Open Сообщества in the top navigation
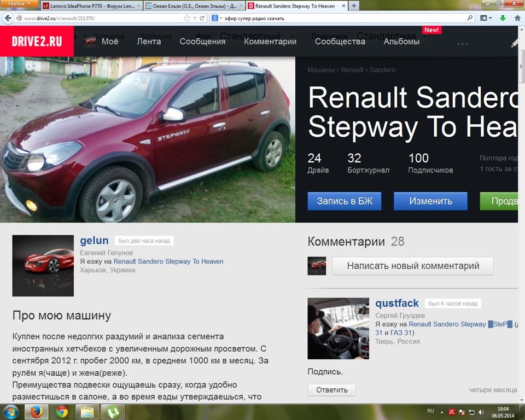Image resolution: width=525 pixels, height=420 pixels. point(340,41)
